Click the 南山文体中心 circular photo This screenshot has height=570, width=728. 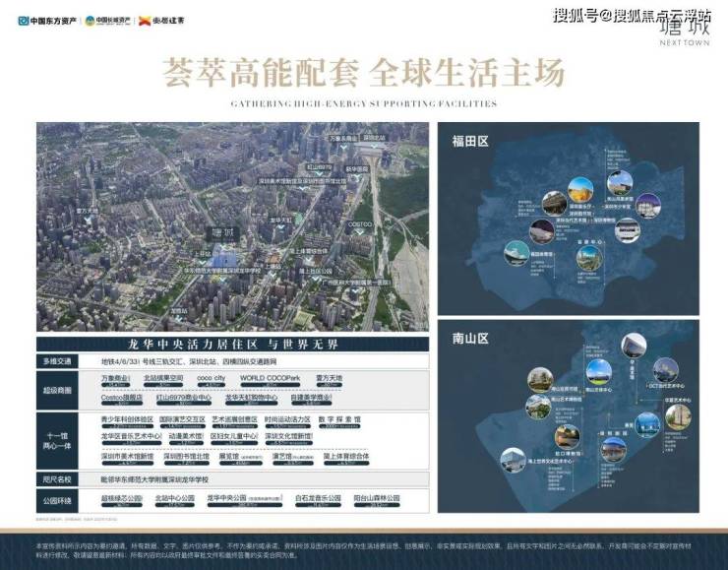[x=599, y=372]
